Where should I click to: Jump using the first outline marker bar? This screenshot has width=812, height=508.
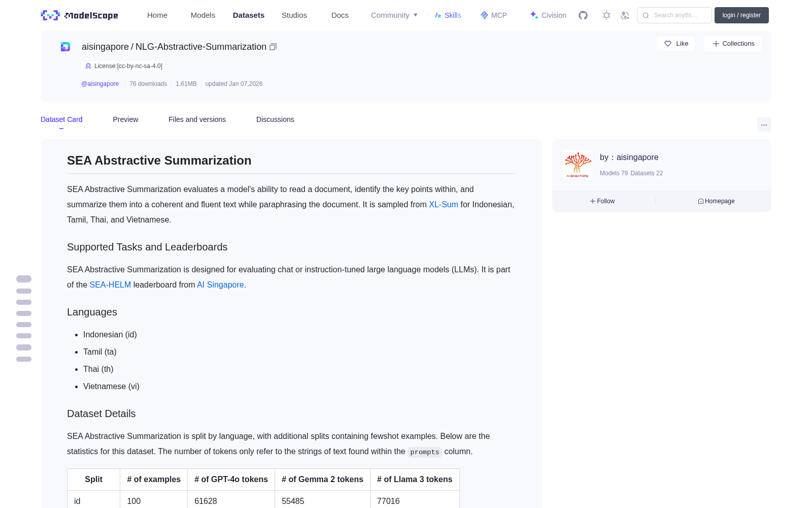[x=24, y=279]
